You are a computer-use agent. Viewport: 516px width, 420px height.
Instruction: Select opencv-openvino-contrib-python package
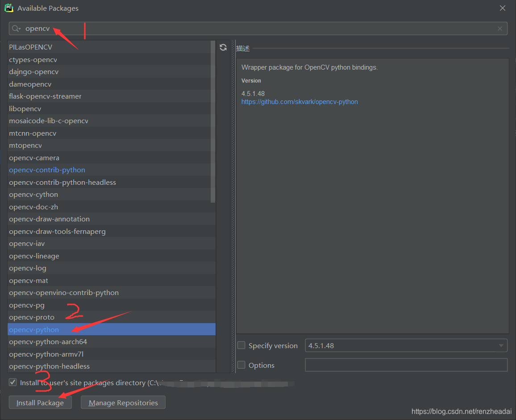coord(112,293)
